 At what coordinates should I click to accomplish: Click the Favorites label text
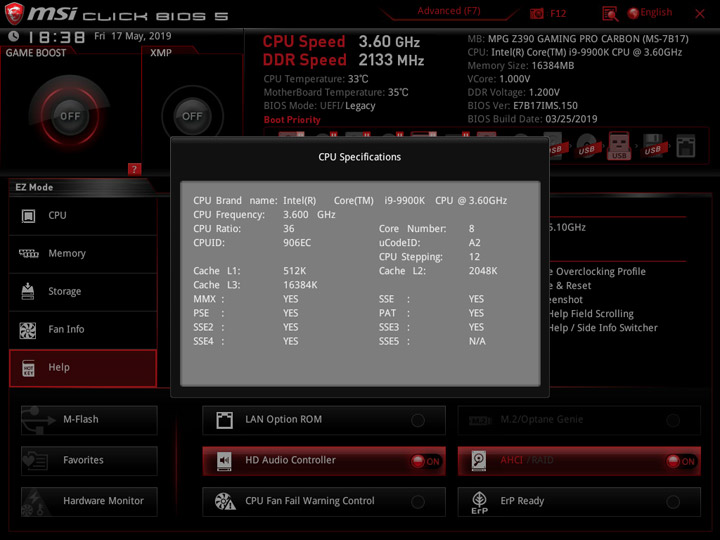83,460
